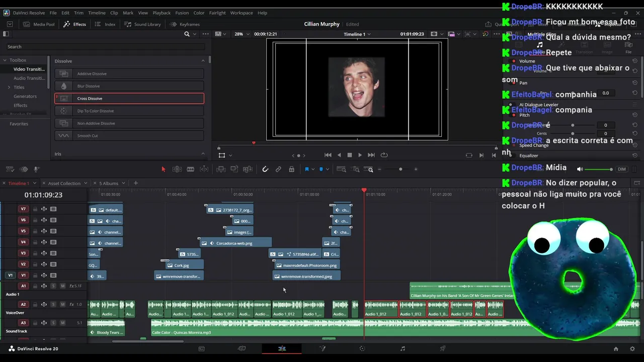Click the effects Search input field
Image resolution: width=644 pixels, height=362 pixels.
(x=106, y=46)
